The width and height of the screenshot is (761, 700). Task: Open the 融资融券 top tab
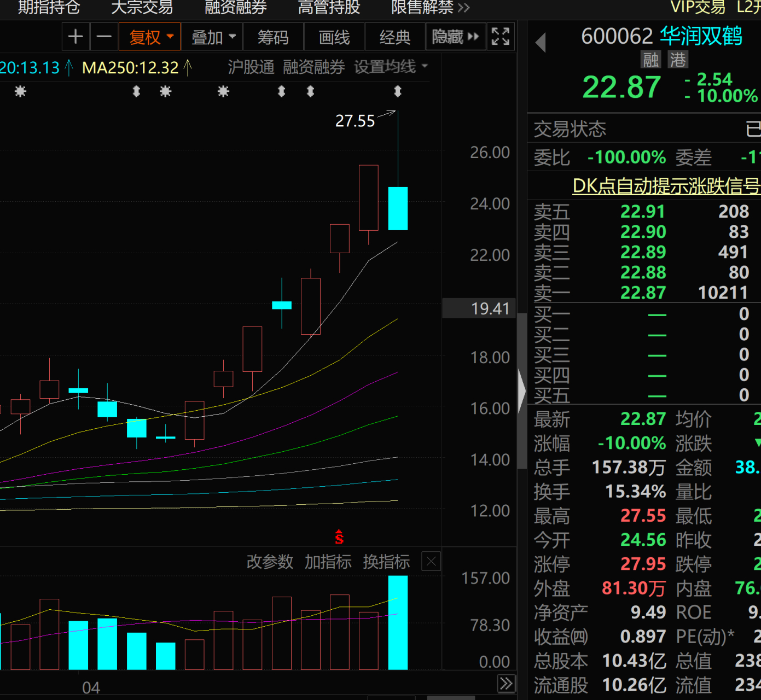point(235,7)
